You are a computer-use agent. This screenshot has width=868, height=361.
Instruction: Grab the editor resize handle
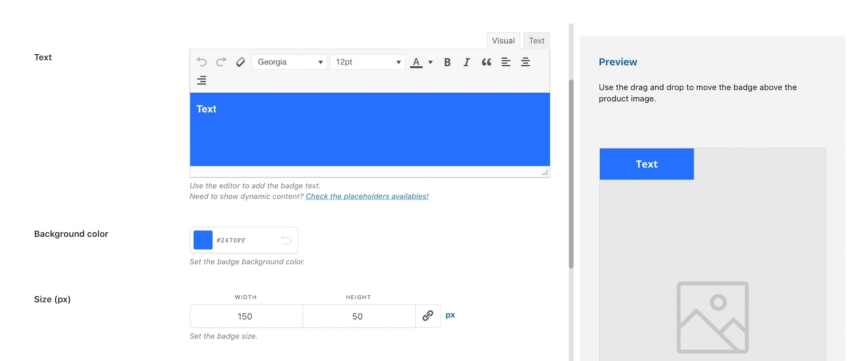click(x=545, y=172)
